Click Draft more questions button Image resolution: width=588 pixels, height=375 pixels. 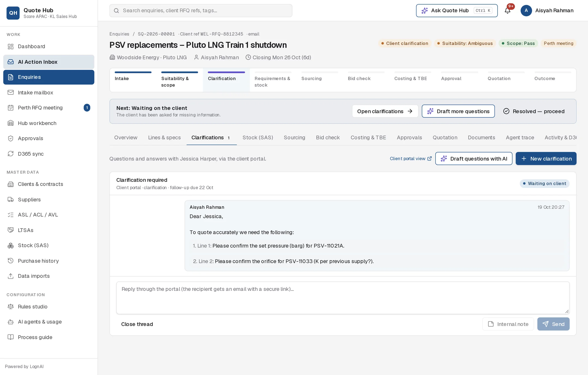coord(458,111)
